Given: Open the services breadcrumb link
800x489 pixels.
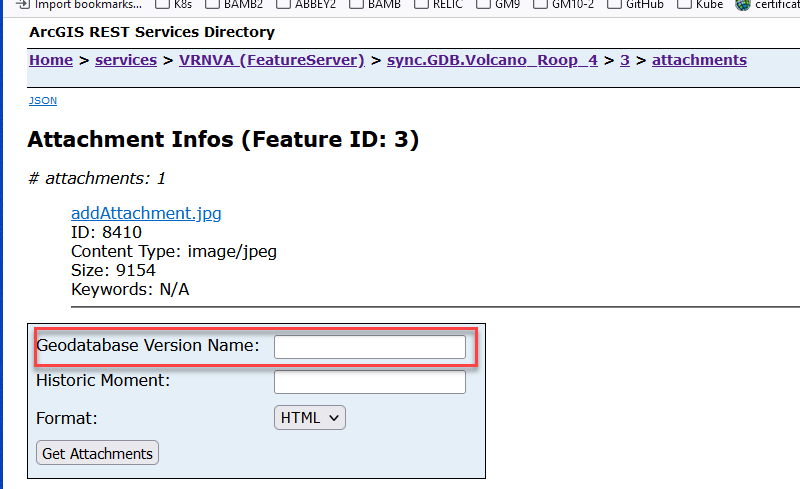Looking at the screenshot, I should click(126, 60).
